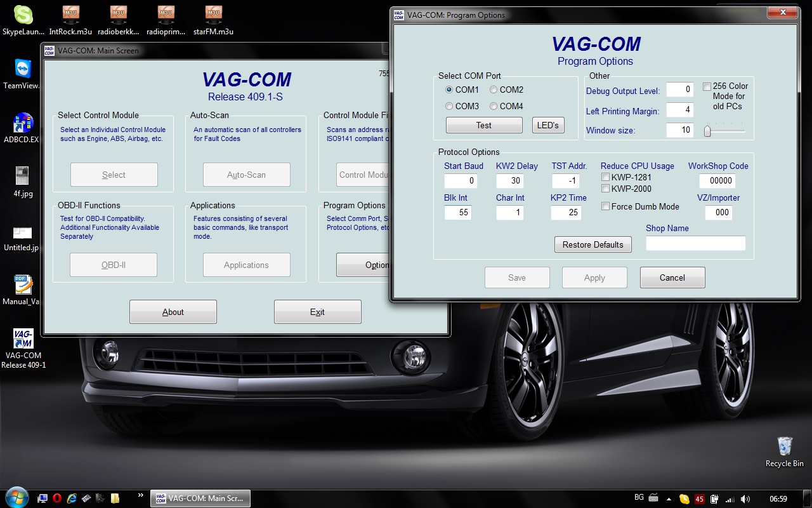Viewport: 812px width, 508px height.
Task: Select the COM1 port radio button
Action: (x=449, y=90)
